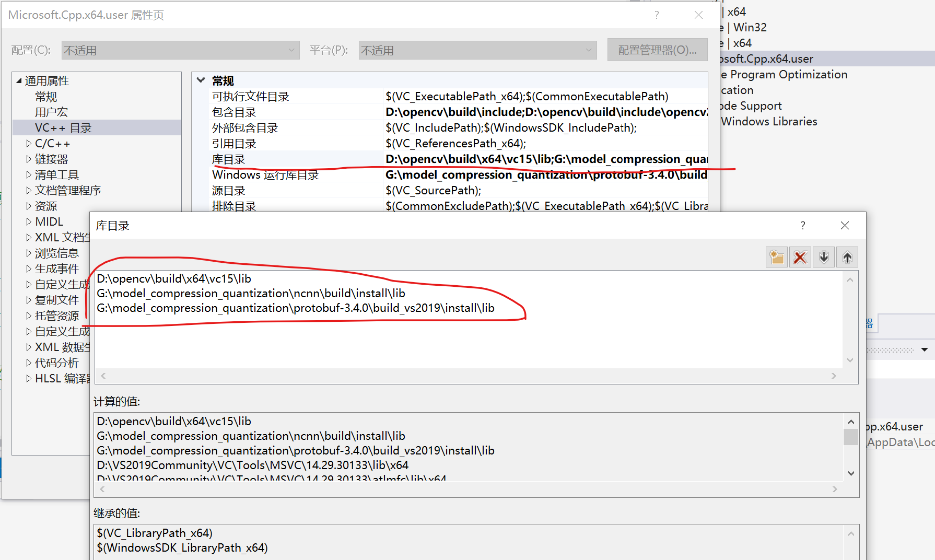Expand 链接器 tree node

coord(29,159)
